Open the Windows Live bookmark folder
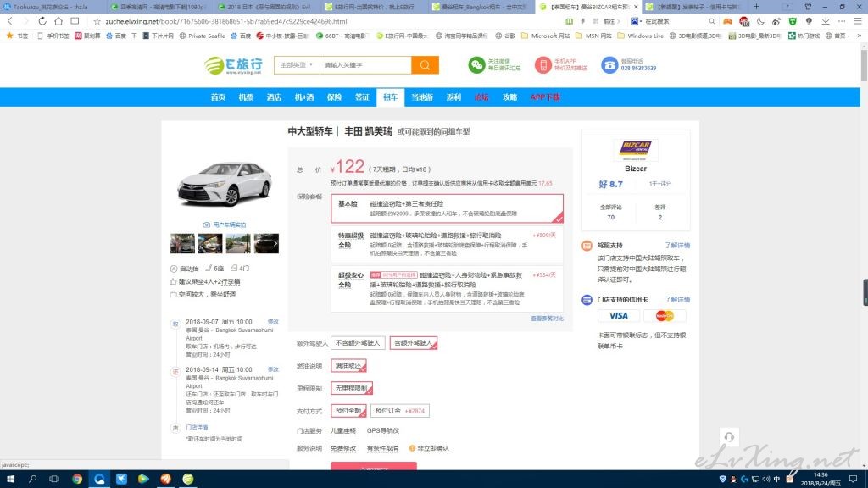This screenshot has height=488, width=868. coord(641,36)
